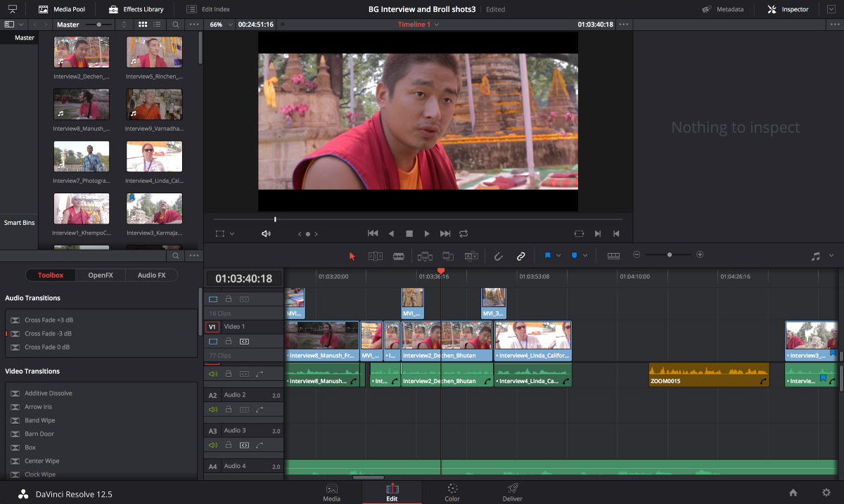Image resolution: width=844 pixels, height=504 pixels.
Task: Toggle auto track selector on Audio 3
Action: tap(244, 445)
